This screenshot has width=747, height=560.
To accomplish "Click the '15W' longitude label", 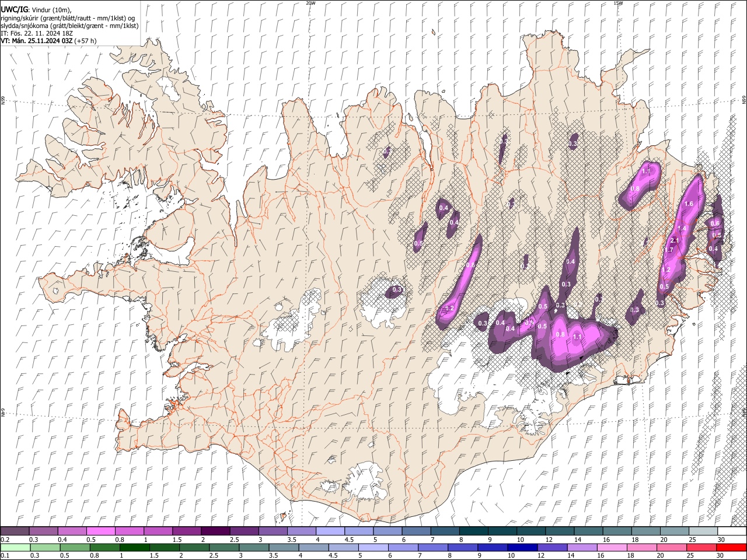I will pos(618,3).
